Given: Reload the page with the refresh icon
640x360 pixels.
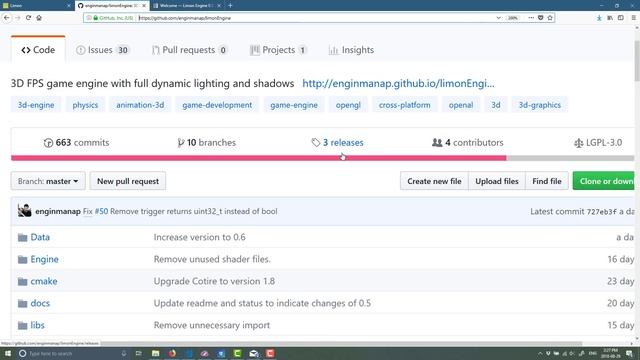Looking at the screenshot, I should (x=28, y=18).
